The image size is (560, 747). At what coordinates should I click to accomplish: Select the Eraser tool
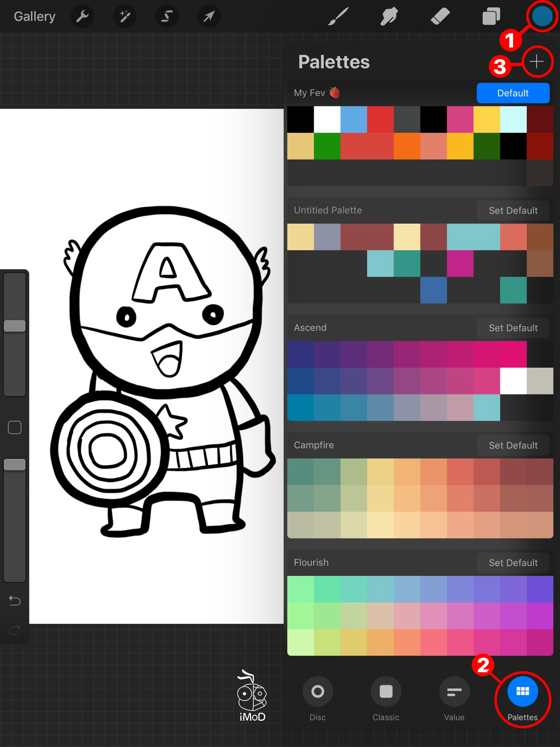pyautogui.click(x=440, y=17)
